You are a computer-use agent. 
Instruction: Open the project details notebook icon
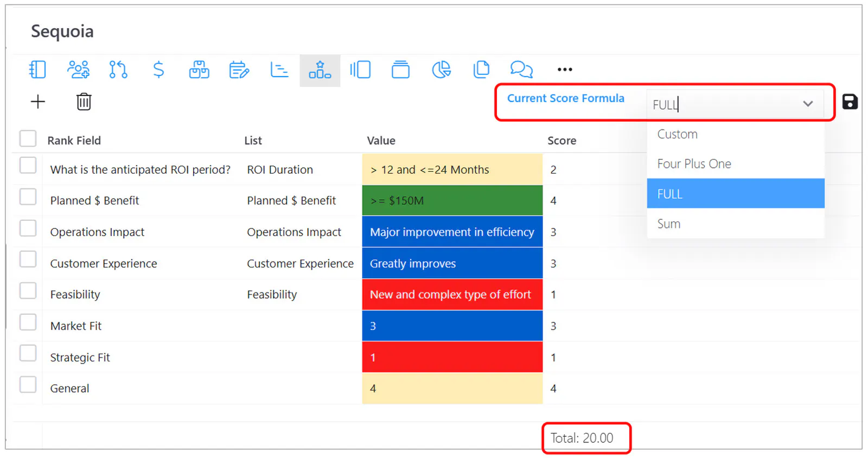(x=37, y=70)
